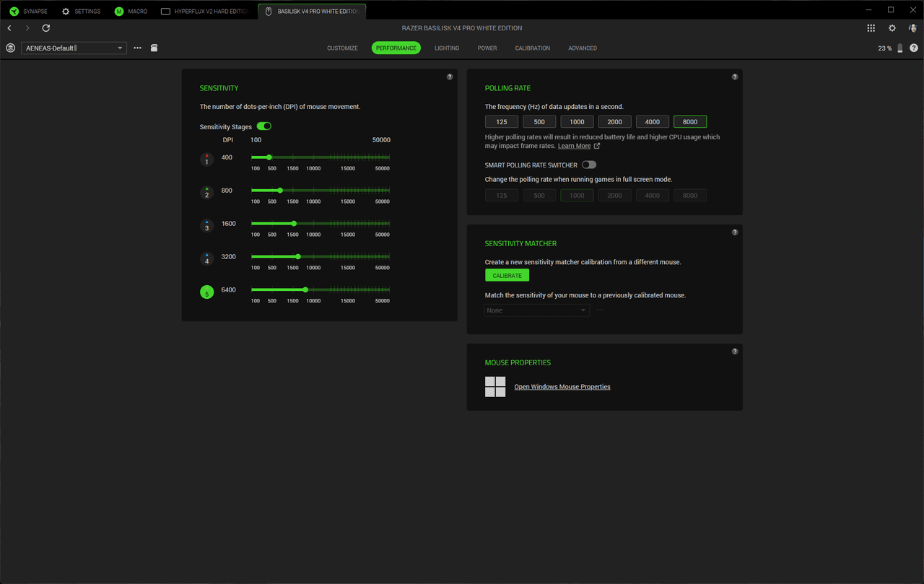This screenshot has height=584, width=924.
Task: Click the user profile avatar
Action: (913, 28)
